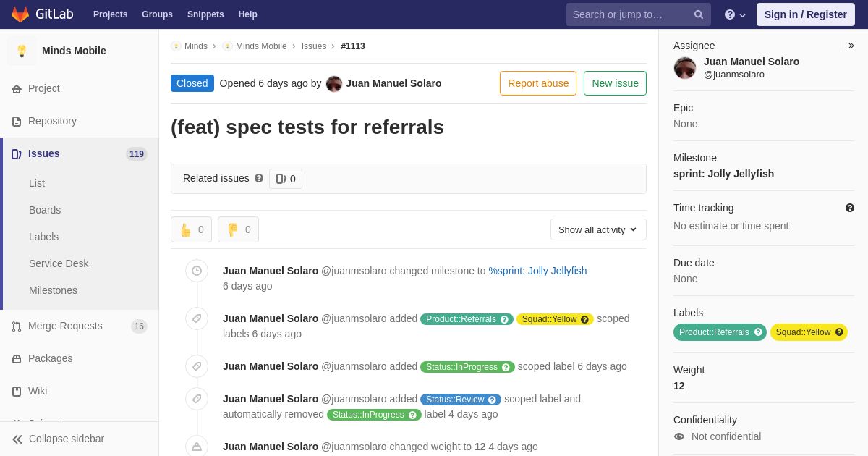Screen dimensions: 868x456
Task: Give a thumbs down reaction
Action: pos(238,229)
